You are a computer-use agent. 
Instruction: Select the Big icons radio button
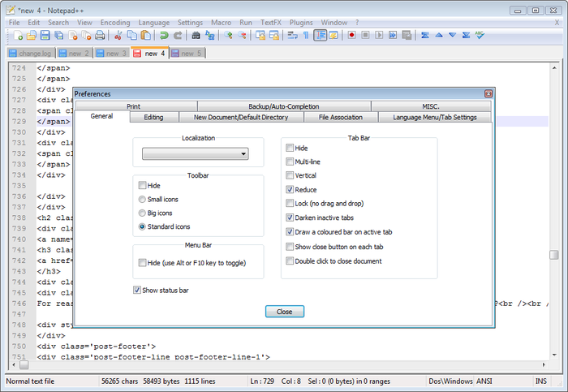click(x=142, y=213)
